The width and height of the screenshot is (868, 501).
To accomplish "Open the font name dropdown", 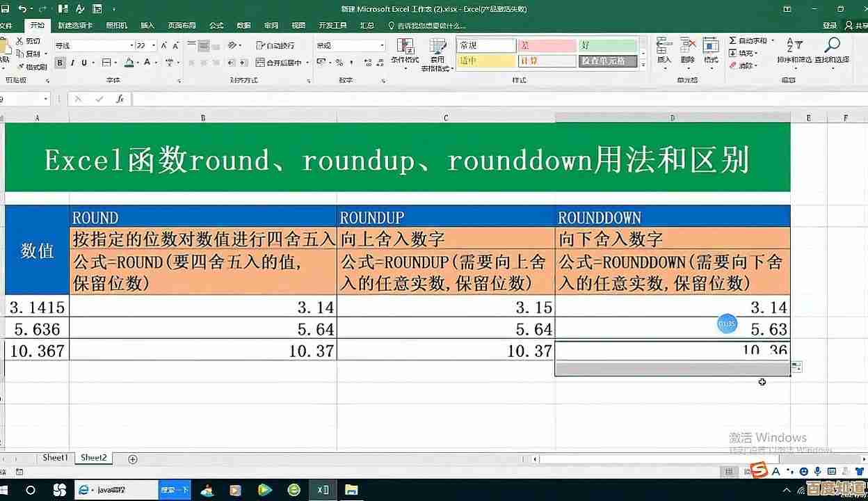I will [x=131, y=45].
